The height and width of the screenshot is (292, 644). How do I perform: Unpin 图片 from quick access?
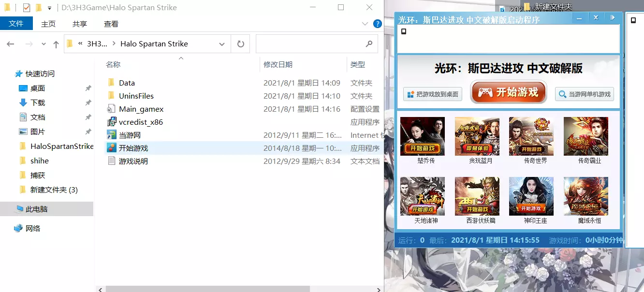[88, 132]
